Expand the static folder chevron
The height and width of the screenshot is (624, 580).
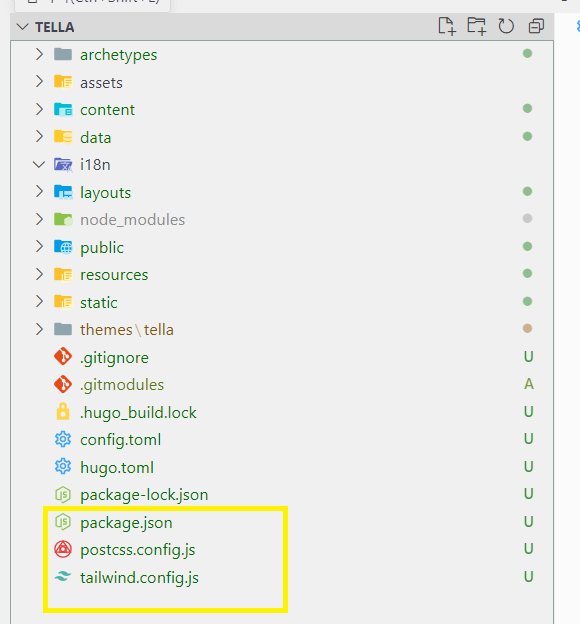(x=39, y=302)
